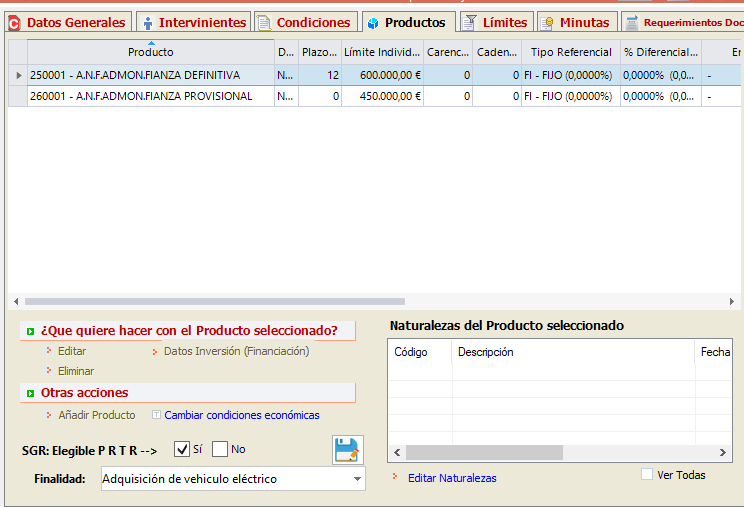This screenshot has height=507, width=744.
Task: Click the Límites filter icon
Action: [x=469, y=22]
